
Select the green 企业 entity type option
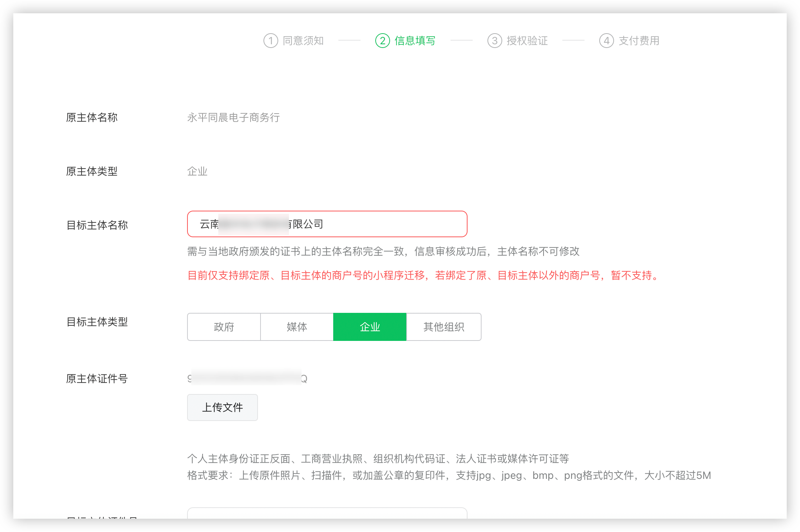(x=370, y=327)
